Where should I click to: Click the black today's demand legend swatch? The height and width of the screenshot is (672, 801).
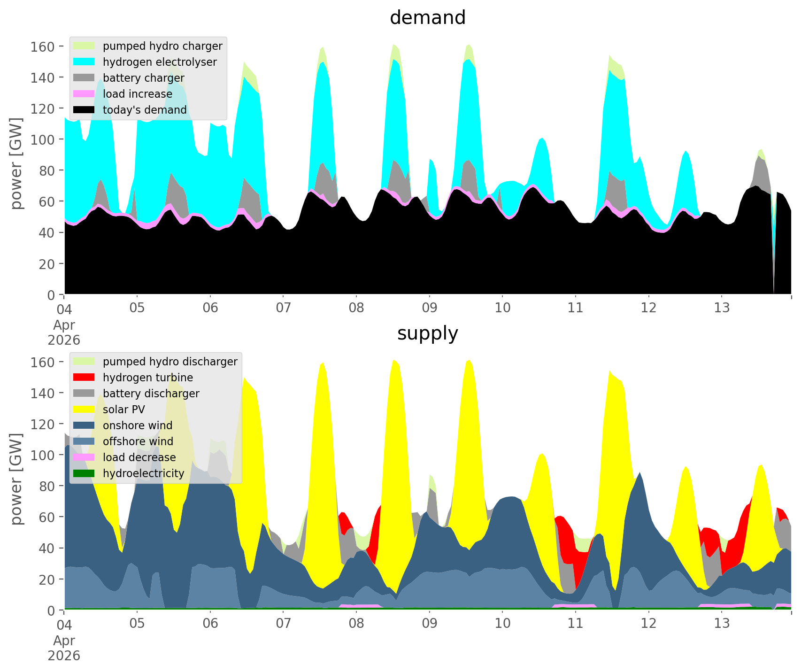84,110
